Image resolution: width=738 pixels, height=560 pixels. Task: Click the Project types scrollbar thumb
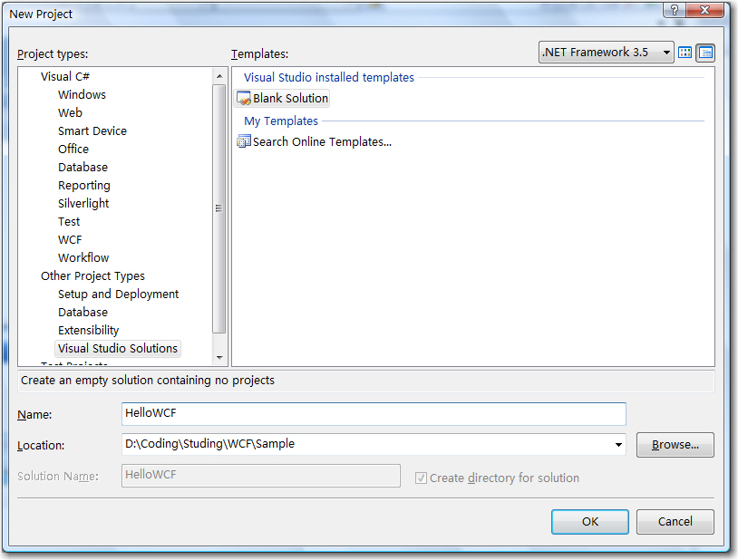pyautogui.click(x=219, y=208)
